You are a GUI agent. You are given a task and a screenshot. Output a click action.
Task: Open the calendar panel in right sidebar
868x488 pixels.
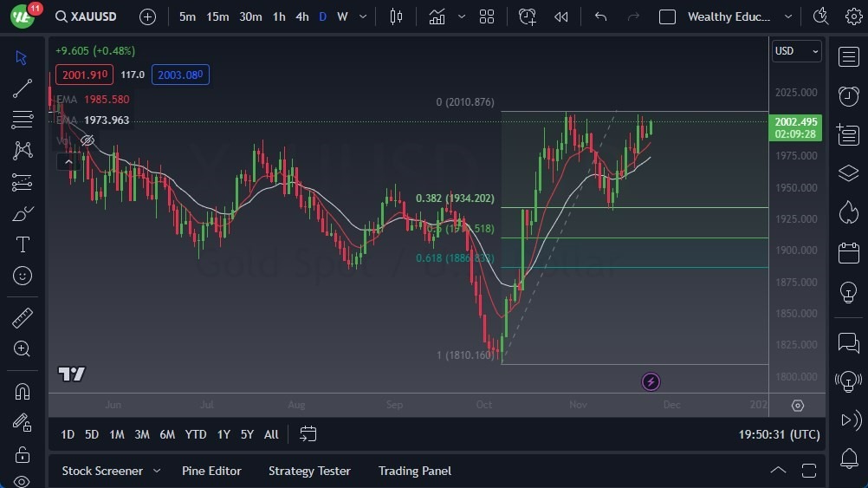(x=848, y=253)
